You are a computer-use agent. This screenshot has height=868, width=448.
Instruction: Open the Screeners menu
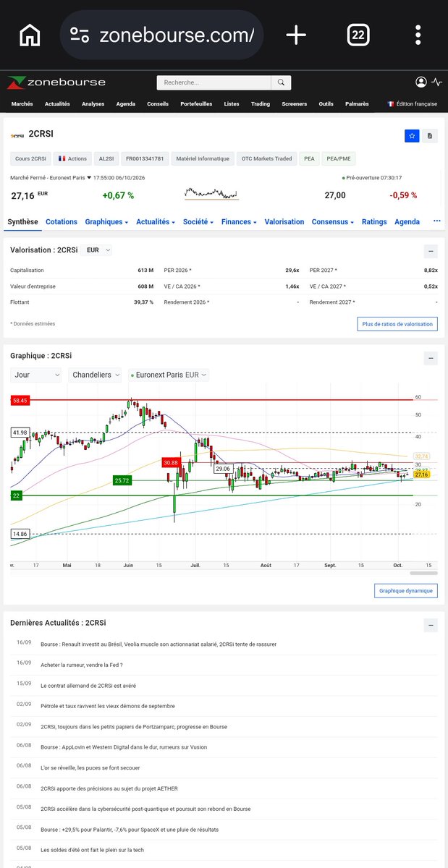295,104
